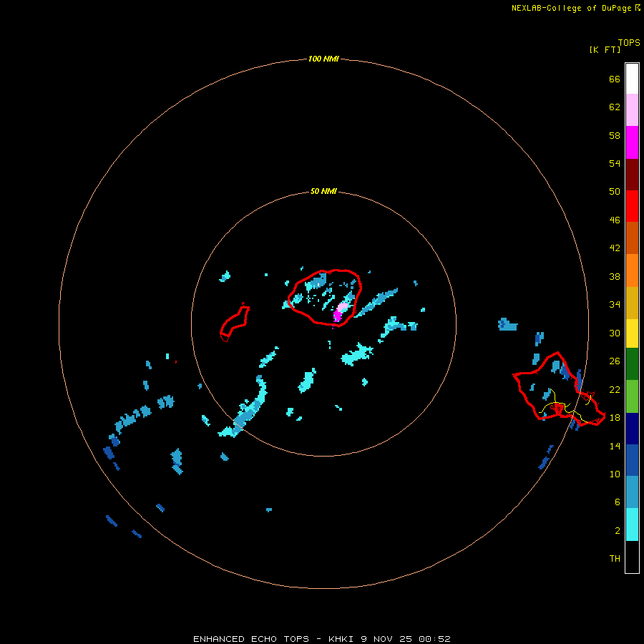Click the legend value 14
The height and width of the screenshot is (644, 644).
[615, 446]
